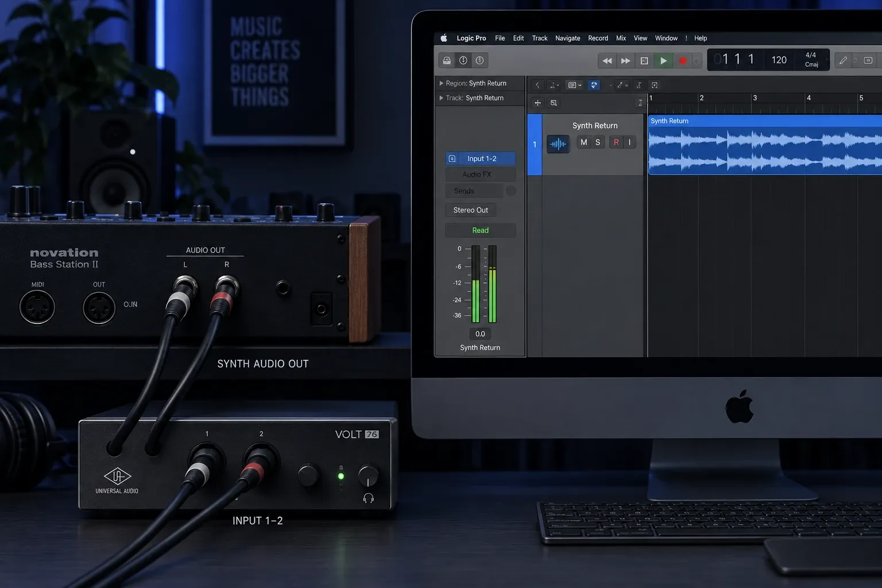The width and height of the screenshot is (882, 588).
Task: Select the pencil icon in control bar
Action: tap(843, 60)
